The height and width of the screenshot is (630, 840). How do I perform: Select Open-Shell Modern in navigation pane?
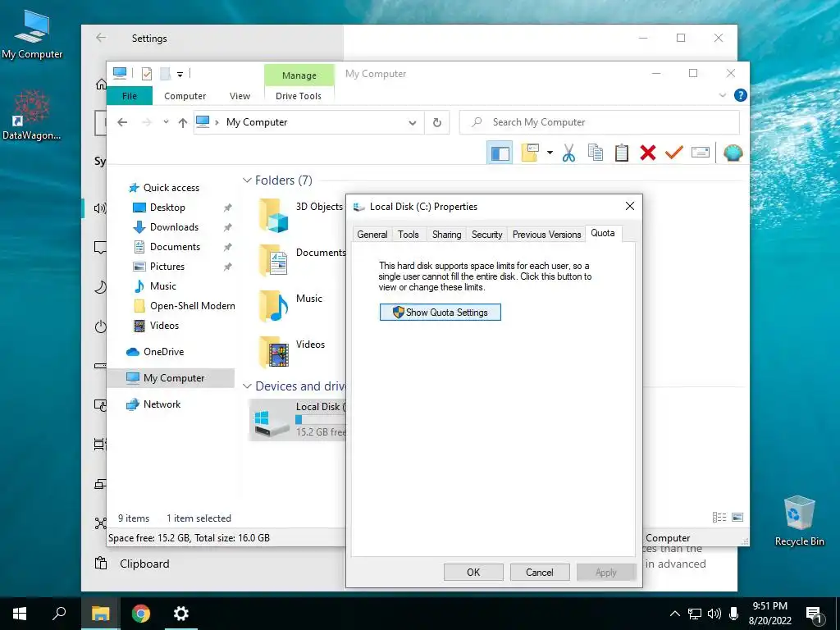pos(192,306)
